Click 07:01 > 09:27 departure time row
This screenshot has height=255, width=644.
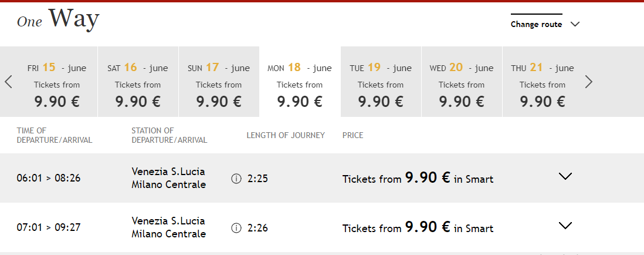pyautogui.click(x=48, y=227)
